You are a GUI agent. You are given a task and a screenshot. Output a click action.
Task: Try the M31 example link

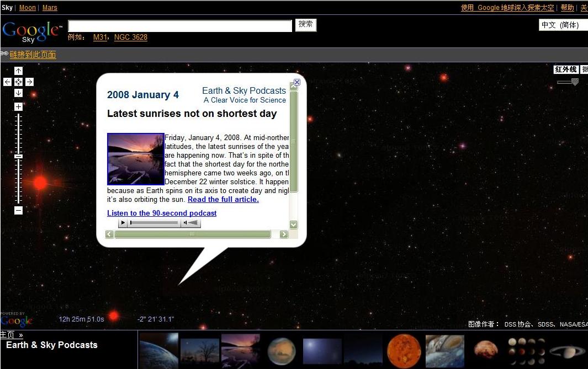point(100,37)
